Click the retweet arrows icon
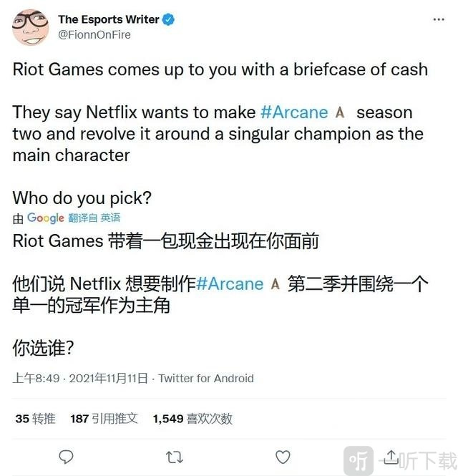The height and width of the screenshot is (476, 458). pos(174,457)
